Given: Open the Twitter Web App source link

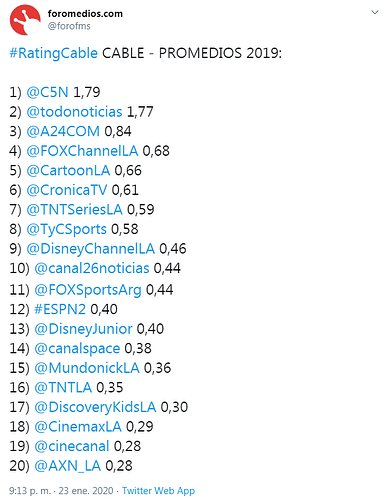Looking at the screenshot, I should click(x=158, y=491).
